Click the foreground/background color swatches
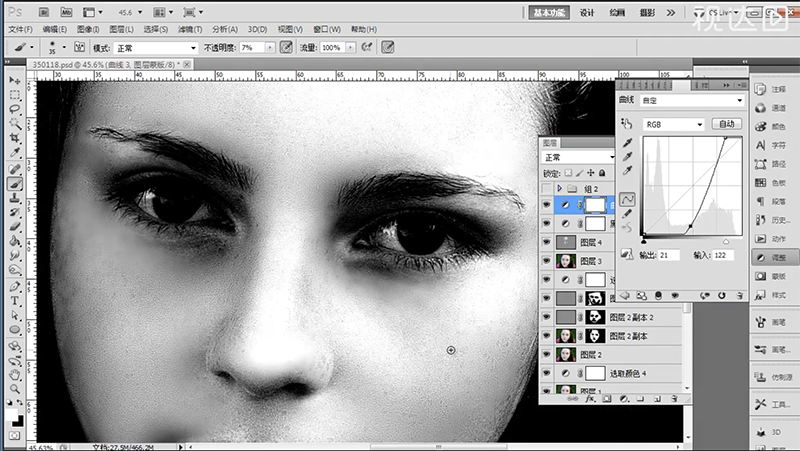800x451 pixels. click(14, 417)
